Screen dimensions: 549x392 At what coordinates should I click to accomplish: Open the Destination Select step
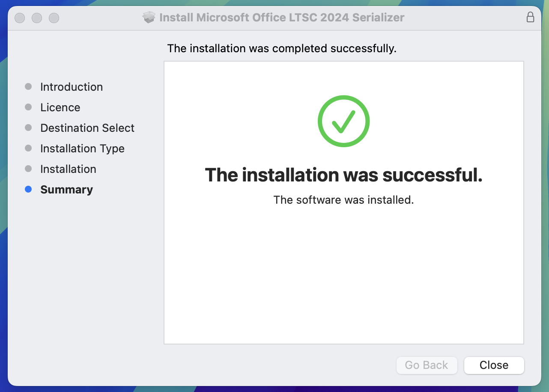(87, 128)
